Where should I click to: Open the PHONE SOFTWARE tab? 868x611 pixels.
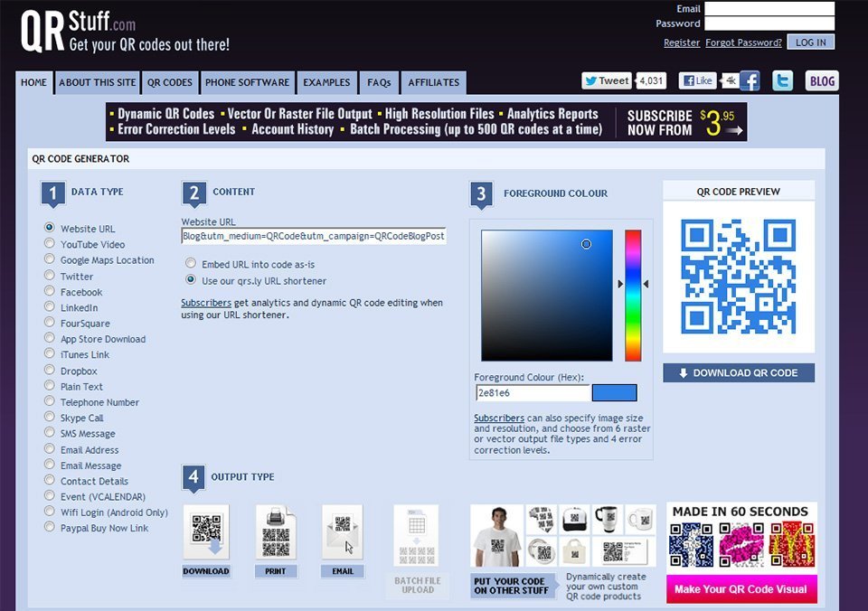[248, 82]
